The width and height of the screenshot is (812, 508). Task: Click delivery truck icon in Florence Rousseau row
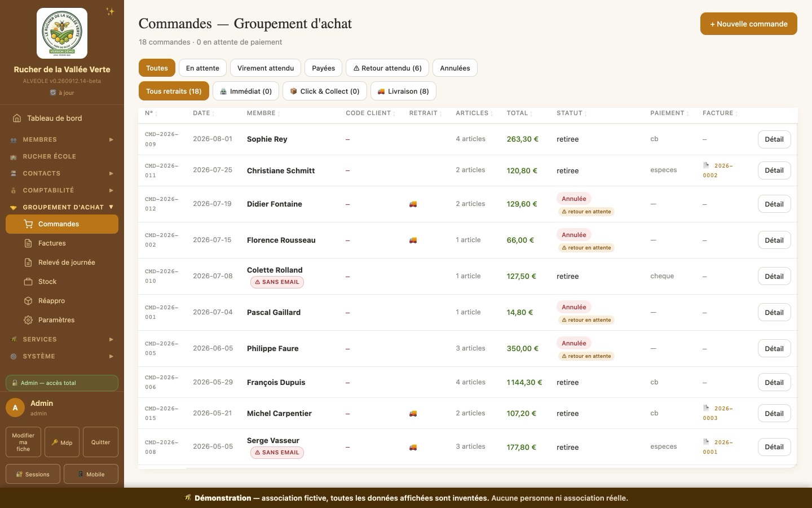point(413,240)
